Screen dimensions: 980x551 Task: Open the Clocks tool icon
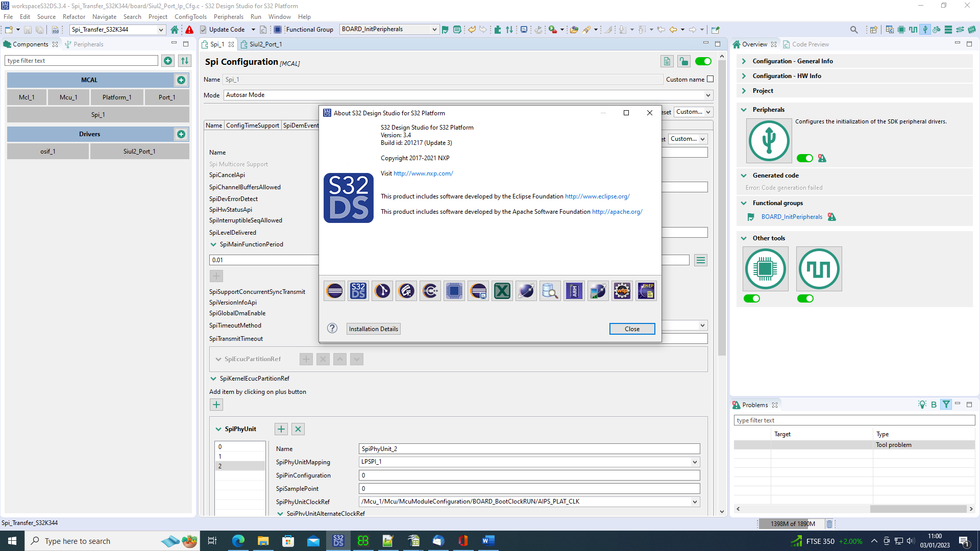tap(913, 29)
